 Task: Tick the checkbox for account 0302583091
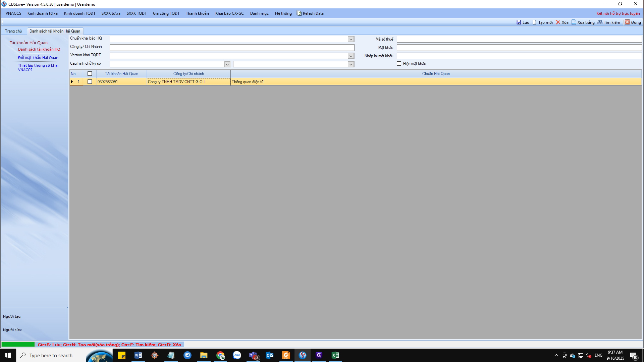click(x=90, y=82)
